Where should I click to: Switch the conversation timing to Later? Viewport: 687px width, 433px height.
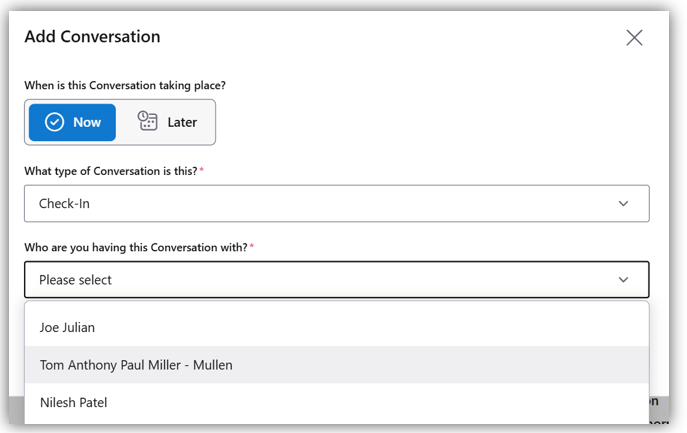pos(167,122)
